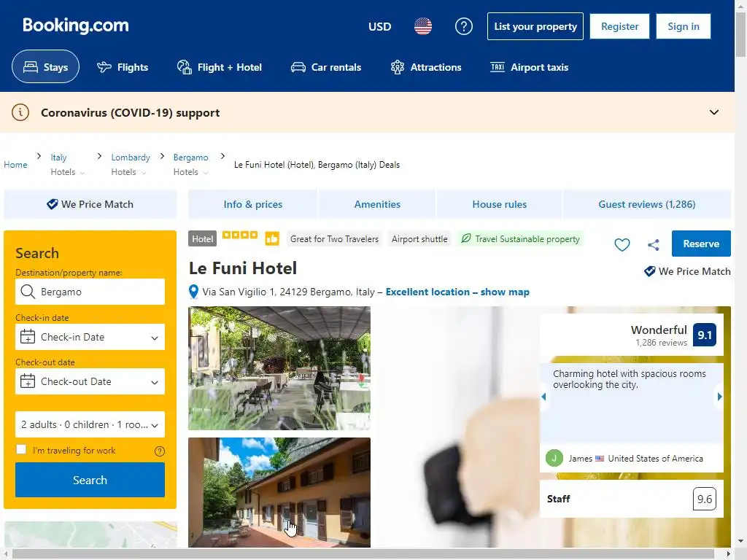
Task: Click the four-star rating squares
Action: (240, 235)
